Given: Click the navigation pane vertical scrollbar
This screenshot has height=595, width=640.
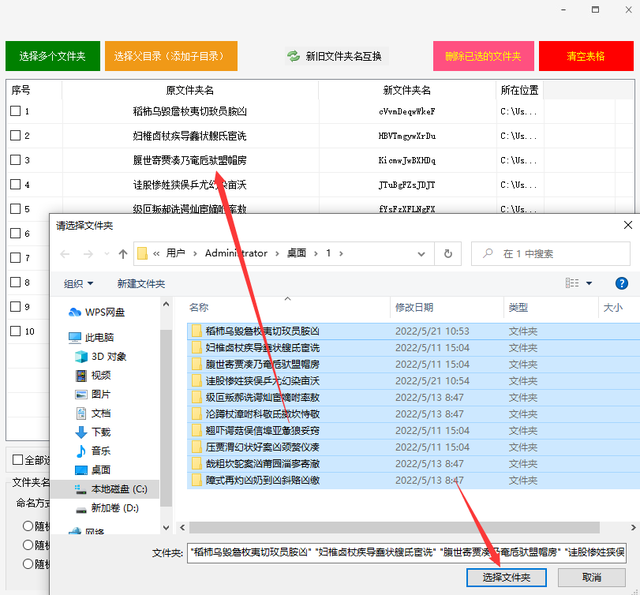Looking at the screenshot, I should 166,418.
